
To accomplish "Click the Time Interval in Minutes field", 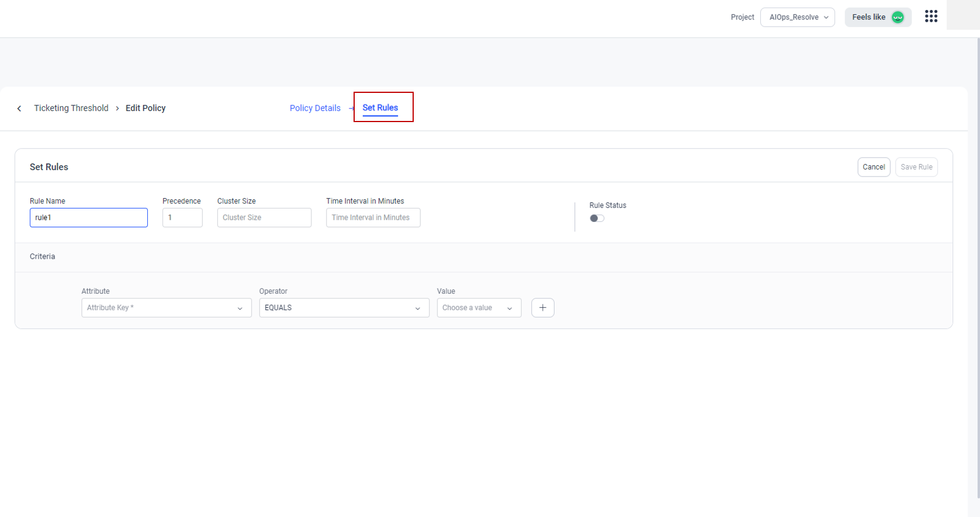I will pos(373,218).
